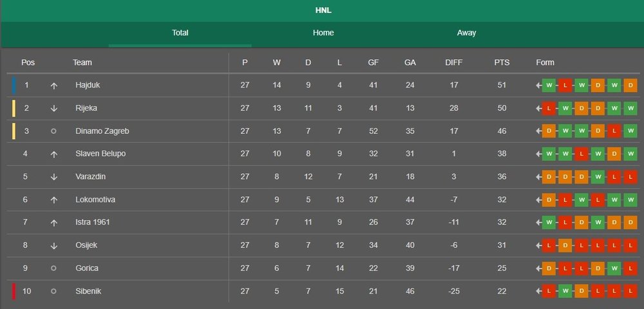
Task: Click the up arrow icon beside Istra 1961
Action: 54,223
